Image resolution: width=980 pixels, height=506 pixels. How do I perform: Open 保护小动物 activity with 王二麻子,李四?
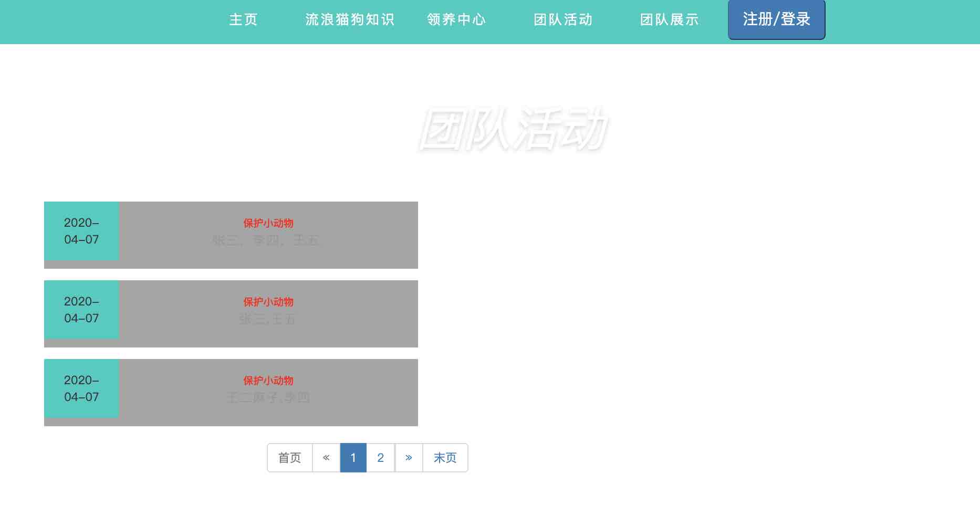click(268, 381)
